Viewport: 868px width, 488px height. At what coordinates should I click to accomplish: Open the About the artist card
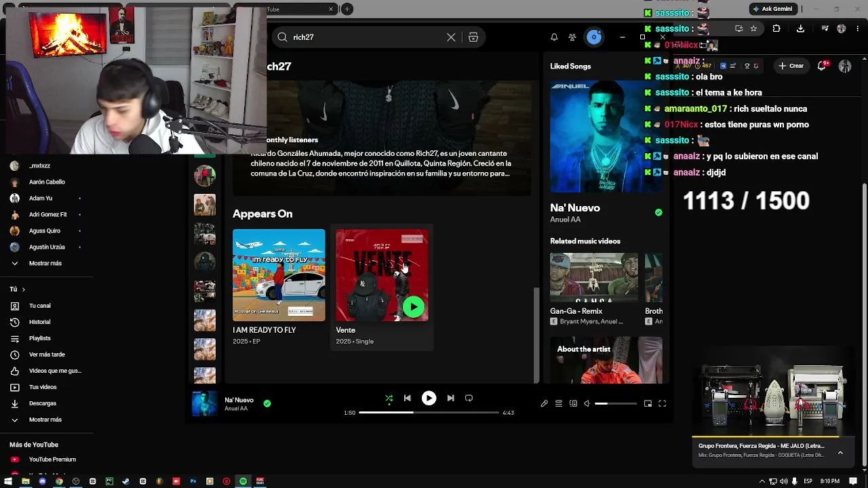point(606,360)
